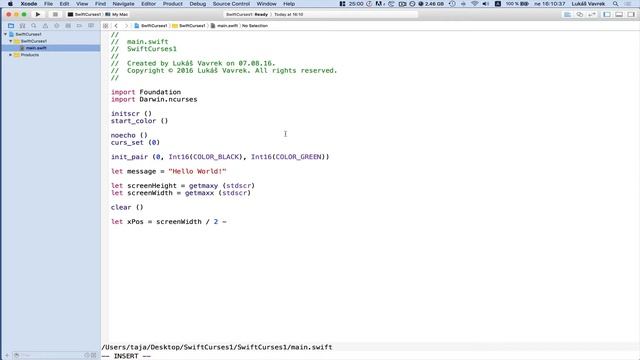Open the main.swift breadcrumb
This screenshot has width=640, height=360.
click(224, 26)
